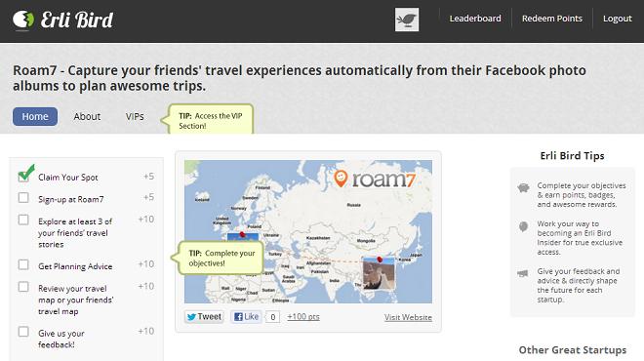Check the Sign-up at Roam7 box

pyautogui.click(x=23, y=198)
